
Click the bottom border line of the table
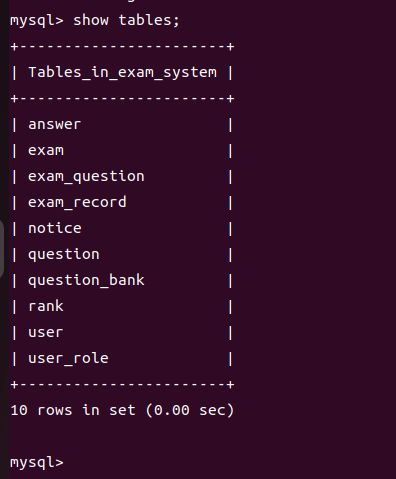[x=122, y=385]
